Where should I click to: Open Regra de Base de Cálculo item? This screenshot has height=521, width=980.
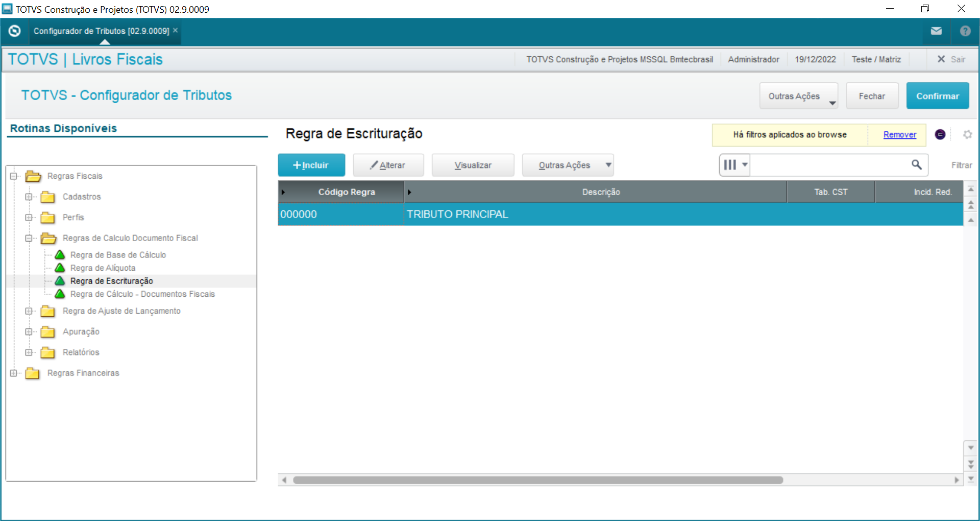pos(118,255)
